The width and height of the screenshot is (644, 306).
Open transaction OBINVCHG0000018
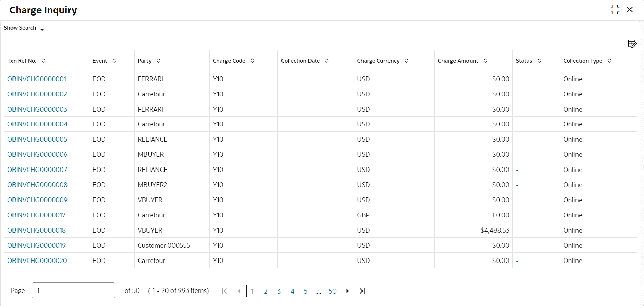click(36, 230)
